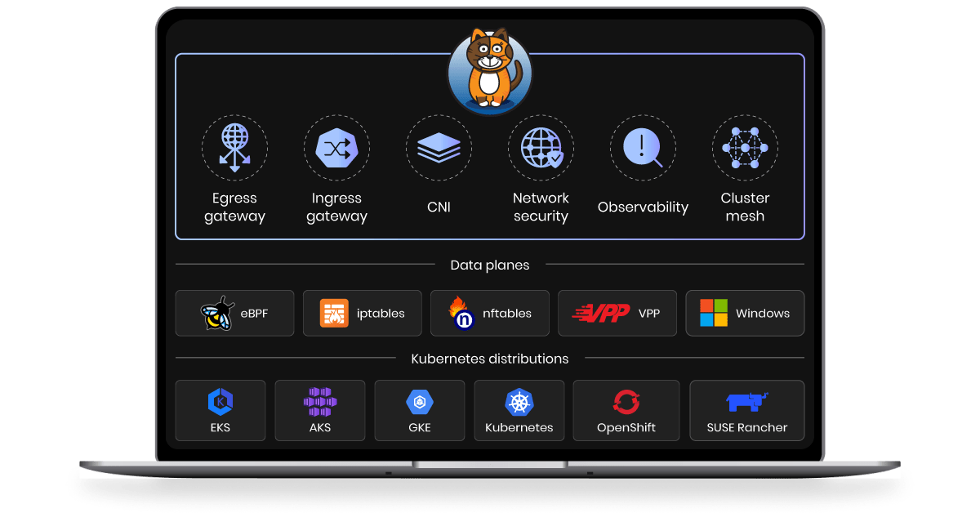Click the Egress gateway globe icon
Screen dimensions: 980x513
234,148
